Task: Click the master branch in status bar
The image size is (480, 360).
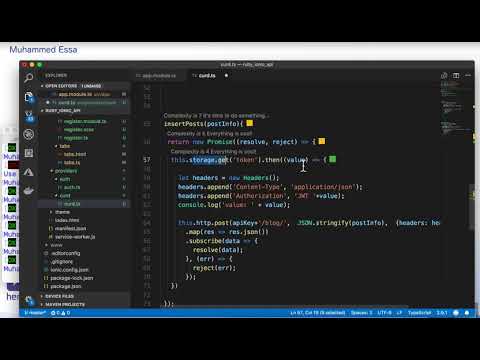Action: click(35, 313)
